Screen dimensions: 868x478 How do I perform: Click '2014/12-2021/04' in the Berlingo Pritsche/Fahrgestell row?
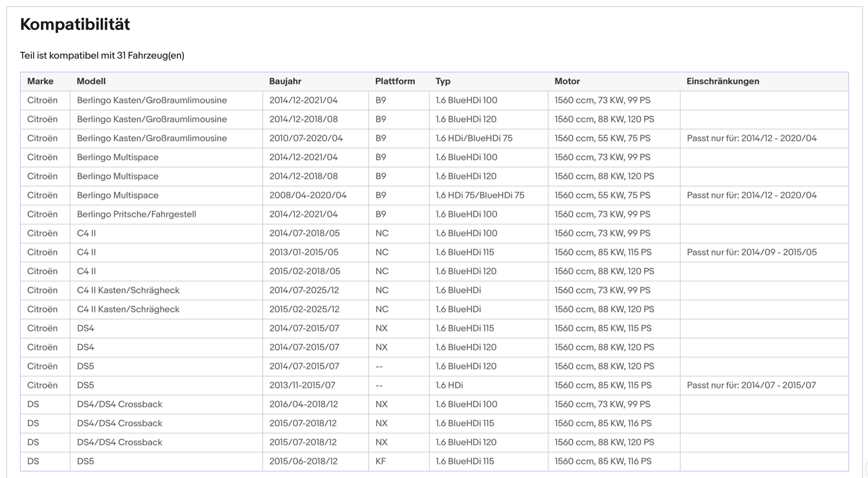303,214
